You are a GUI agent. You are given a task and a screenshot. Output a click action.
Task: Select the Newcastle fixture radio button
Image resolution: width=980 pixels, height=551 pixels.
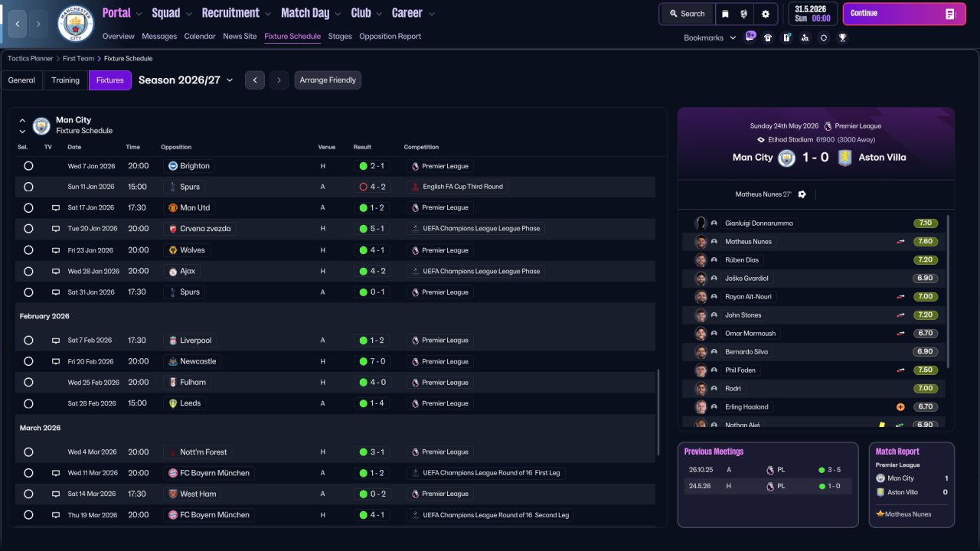click(28, 361)
